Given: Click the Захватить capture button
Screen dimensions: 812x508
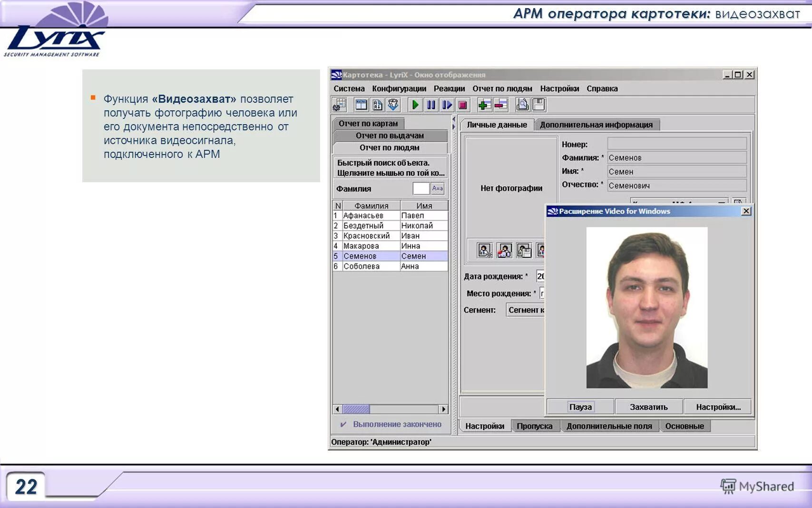Looking at the screenshot, I should click(649, 407).
